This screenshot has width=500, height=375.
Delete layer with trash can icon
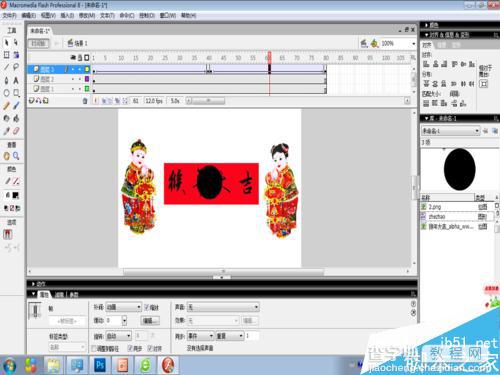85,101
